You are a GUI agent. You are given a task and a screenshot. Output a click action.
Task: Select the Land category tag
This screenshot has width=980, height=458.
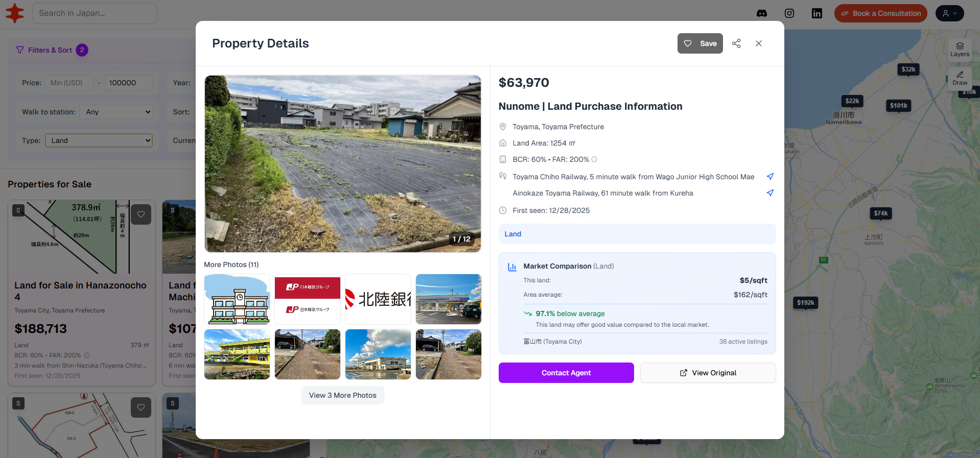click(512, 234)
